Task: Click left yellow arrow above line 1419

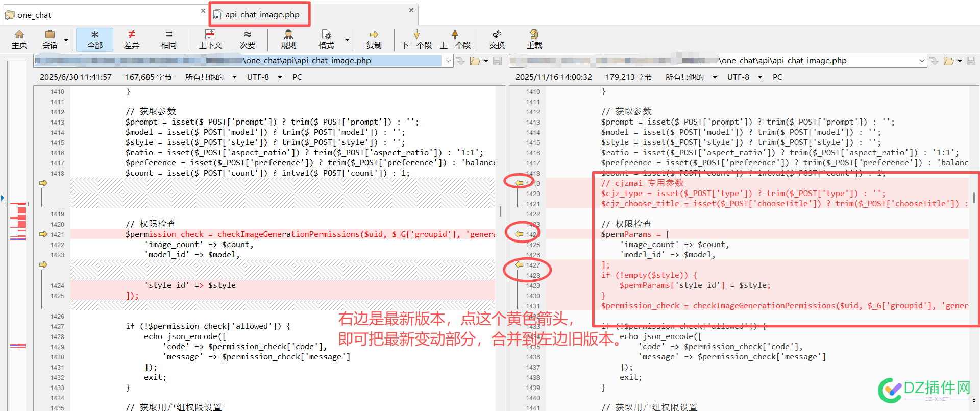Action: pyautogui.click(x=43, y=183)
